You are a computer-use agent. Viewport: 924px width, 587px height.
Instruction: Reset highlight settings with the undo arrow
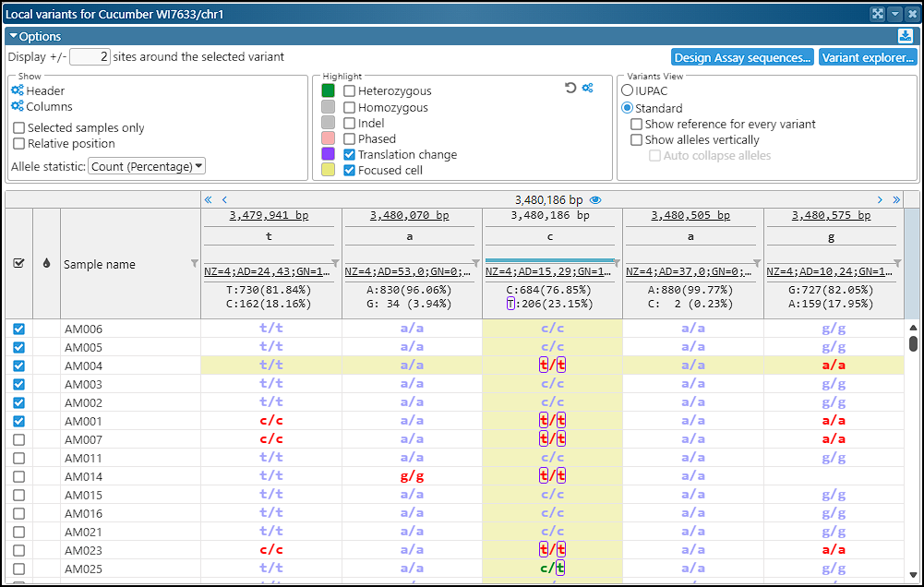(570, 88)
